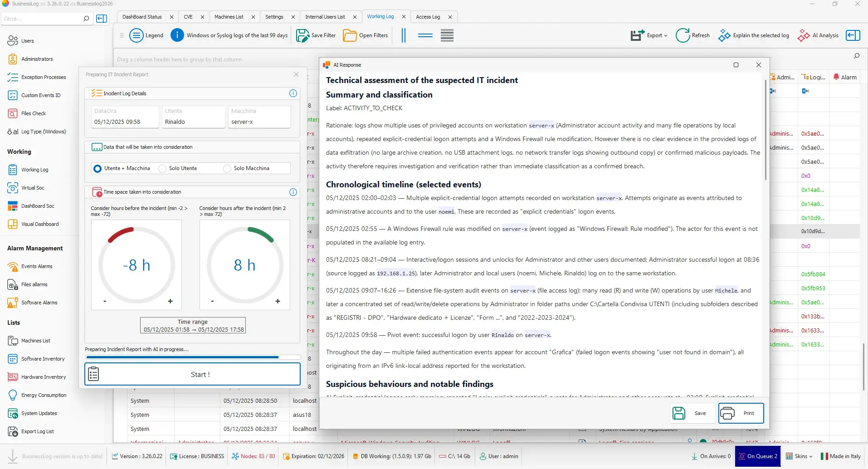The image size is (868, 469).
Task: Open the Export dropdown
Action: pyautogui.click(x=649, y=35)
